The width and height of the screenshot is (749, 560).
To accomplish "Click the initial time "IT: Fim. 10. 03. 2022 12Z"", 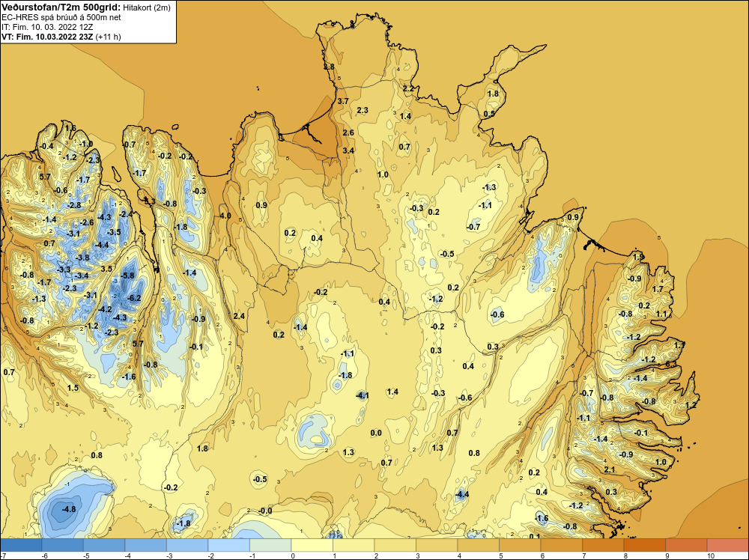I will (47, 27).
